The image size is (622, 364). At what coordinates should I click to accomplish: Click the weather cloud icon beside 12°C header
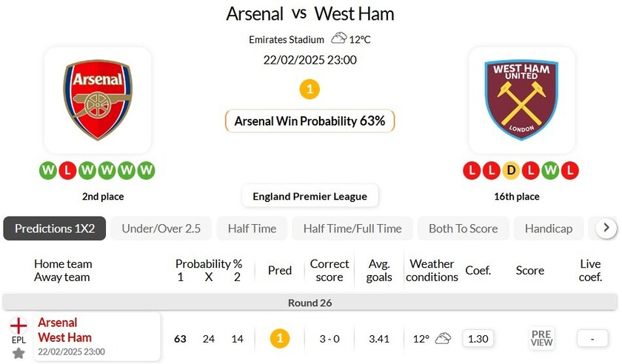339,38
